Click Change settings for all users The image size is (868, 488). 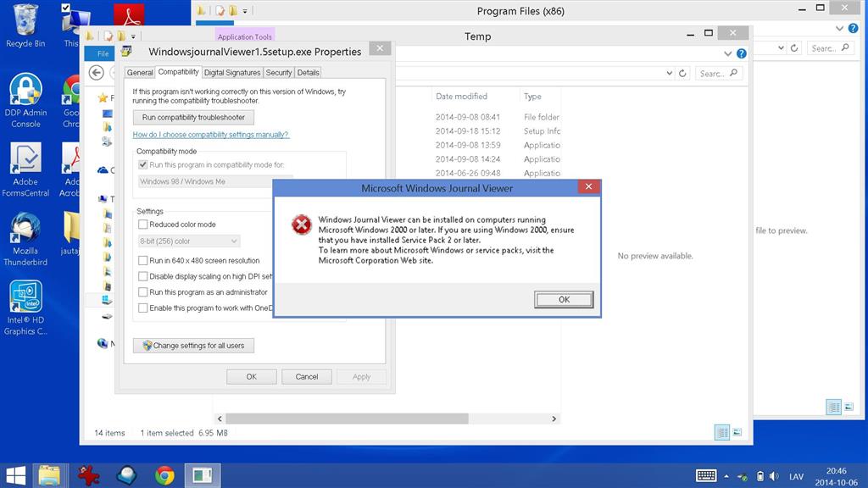[193, 346]
